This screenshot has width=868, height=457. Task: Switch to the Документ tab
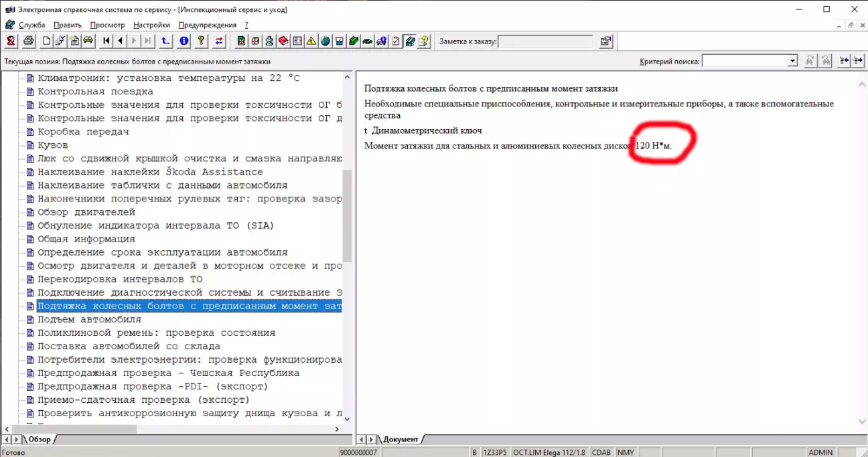400,439
